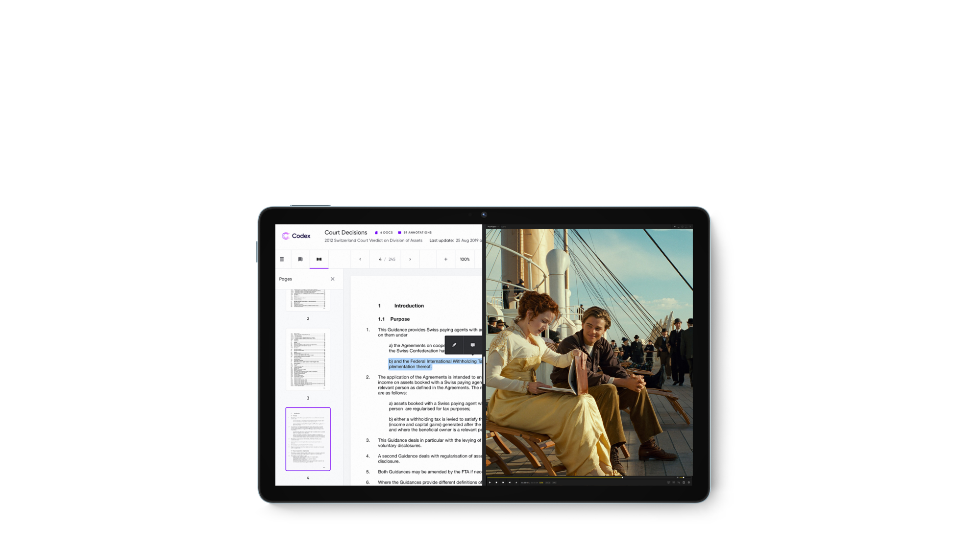Zoom in with the plus button
The width and height of the screenshot is (980, 551).
coord(446,259)
